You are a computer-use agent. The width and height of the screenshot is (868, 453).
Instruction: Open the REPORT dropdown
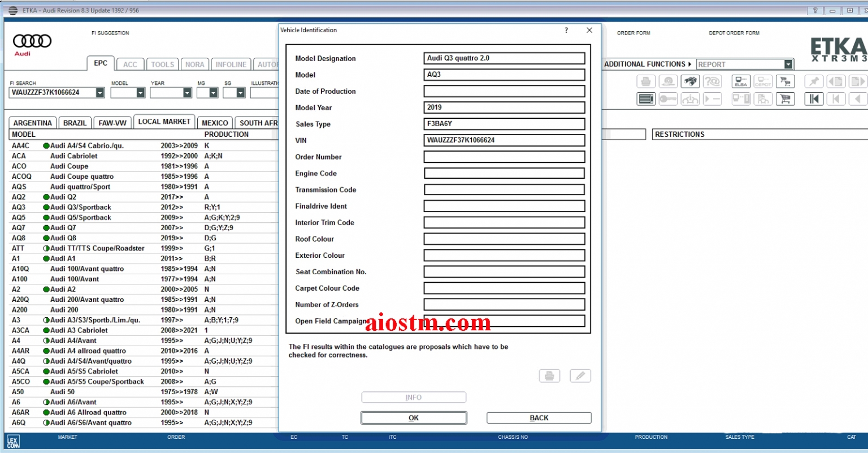[789, 64]
